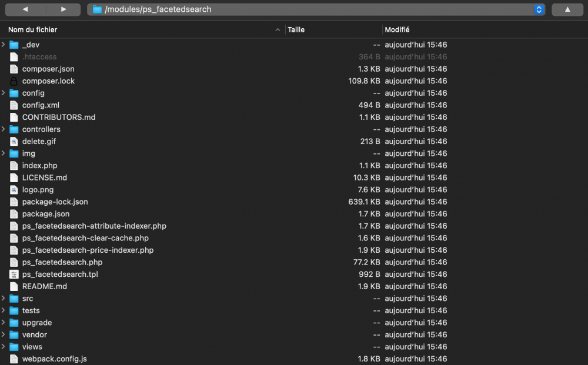This screenshot has width=588, height=365.
Task: Go up to the parent directory
Action: 567,9
